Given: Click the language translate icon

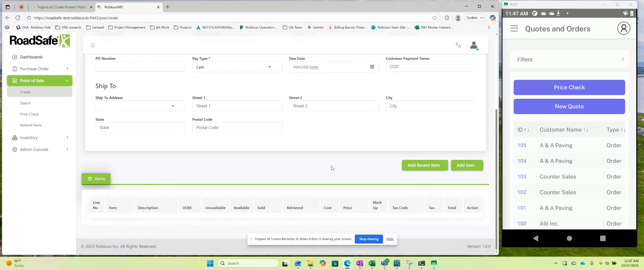Looking at the screenshot, I should point(458,45).
